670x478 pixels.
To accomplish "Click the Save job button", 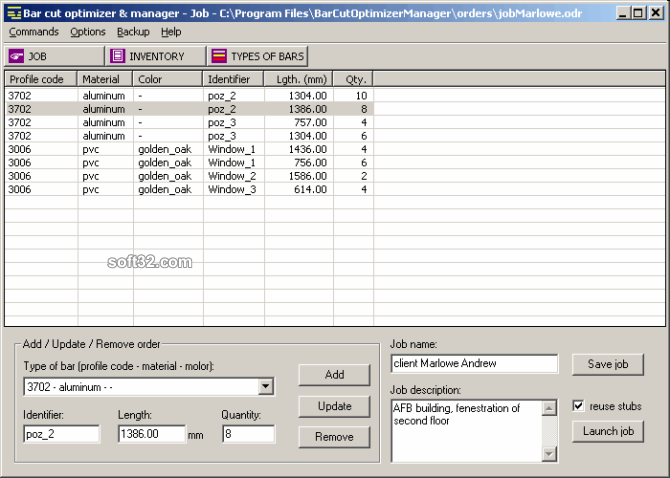I will point(608,364).
